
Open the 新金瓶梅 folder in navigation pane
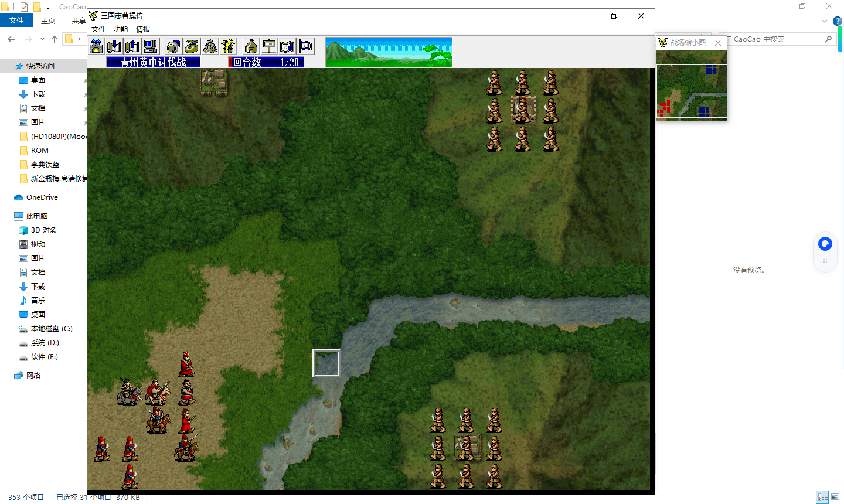coord(54,179)
